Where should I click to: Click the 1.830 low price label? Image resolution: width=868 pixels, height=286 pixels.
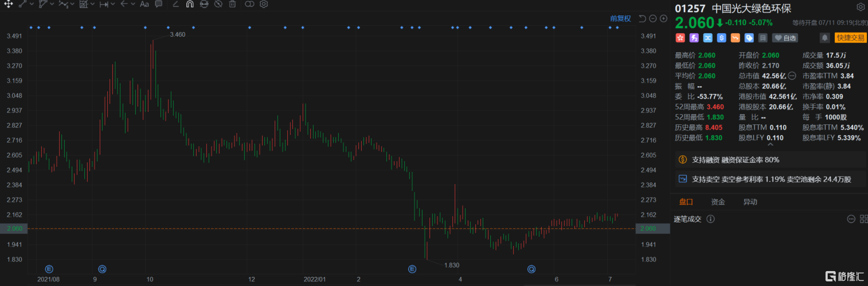(451, 265)
